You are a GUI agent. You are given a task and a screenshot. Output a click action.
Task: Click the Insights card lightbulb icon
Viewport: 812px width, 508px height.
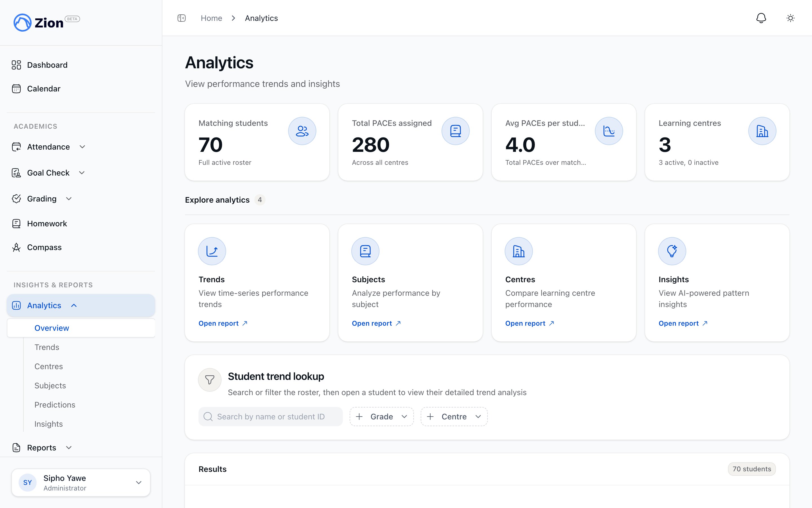[x=672, y=251]
